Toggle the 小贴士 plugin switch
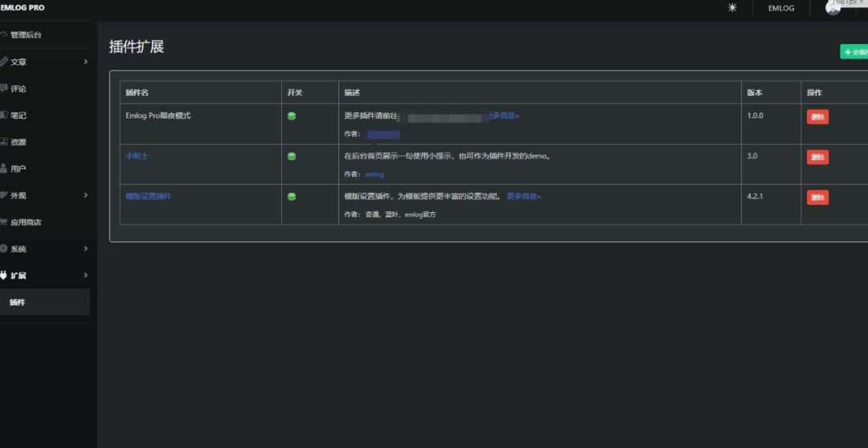Viewport: 868px width, 448px height. tap(292, 156)
